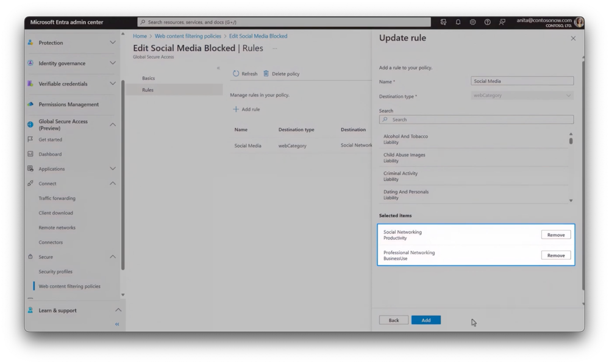The image size is (609, 364).
Task: Open Edit Social Media Blocked breadcrumb
Action: [x=258, y=36]
